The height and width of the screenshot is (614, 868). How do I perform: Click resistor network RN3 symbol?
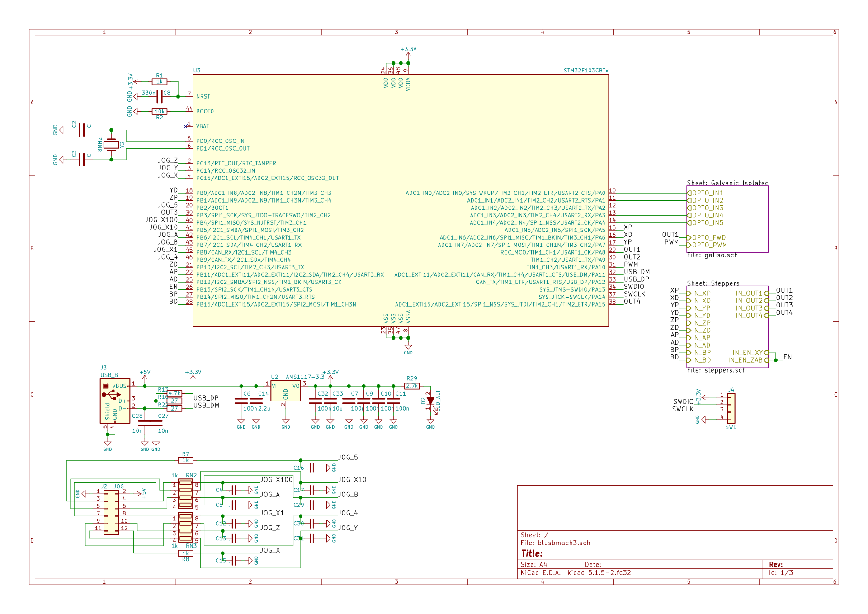(185, 527)
